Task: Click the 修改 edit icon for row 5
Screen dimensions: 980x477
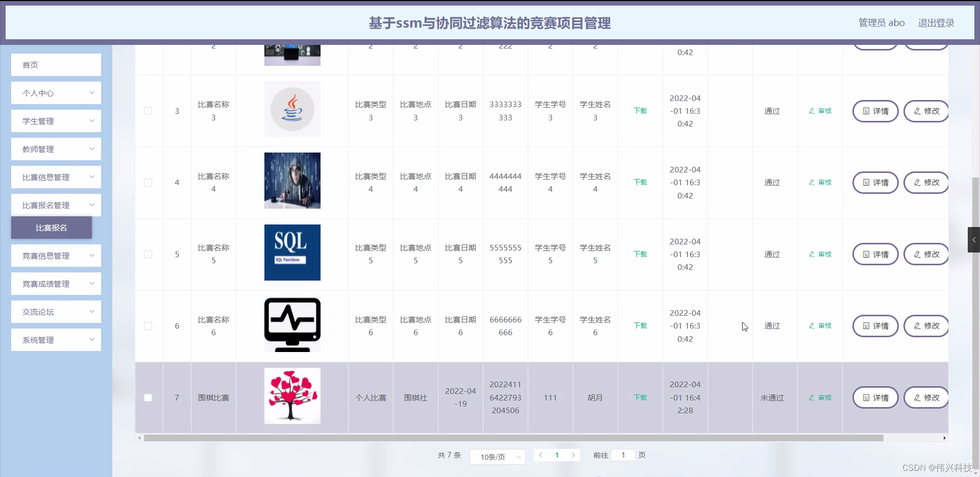Action: click(x=925, y=254)
